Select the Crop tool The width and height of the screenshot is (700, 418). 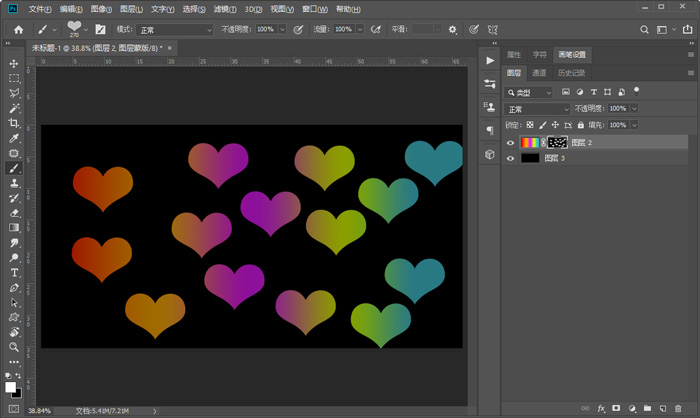point(14,123)
